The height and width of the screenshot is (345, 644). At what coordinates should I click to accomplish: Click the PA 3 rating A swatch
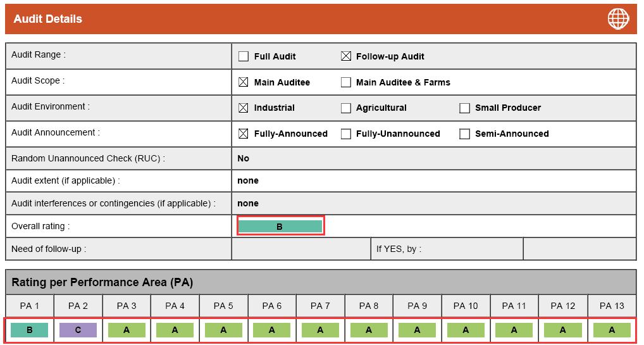pos(127,330)
